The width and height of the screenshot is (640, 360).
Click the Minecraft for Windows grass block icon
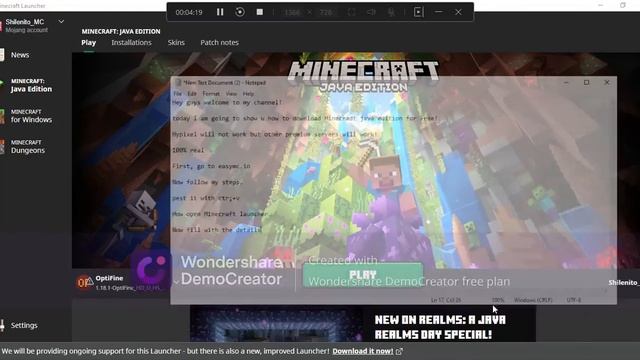point(2,116)
